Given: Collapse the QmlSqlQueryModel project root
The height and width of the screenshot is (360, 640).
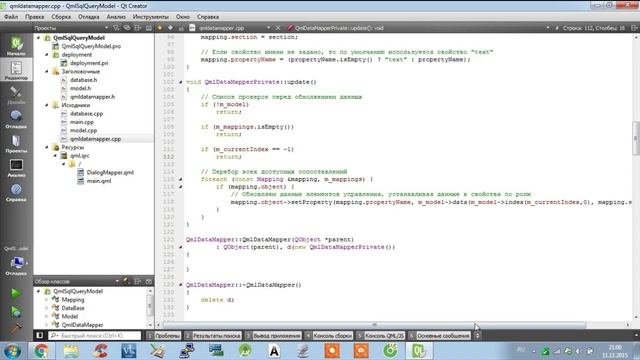Looking at the screenshot, I should pyautogui.click(x=38, y=38).
